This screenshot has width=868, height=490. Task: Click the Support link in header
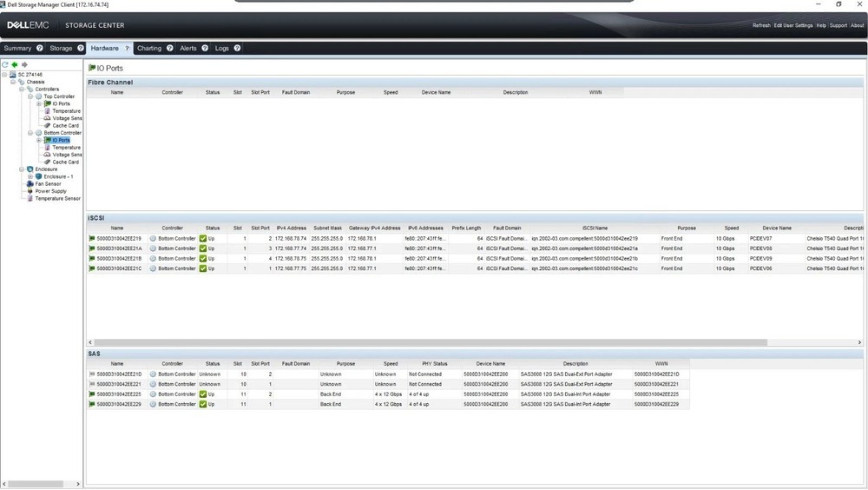pyautogui.click(x=838, y=25)
